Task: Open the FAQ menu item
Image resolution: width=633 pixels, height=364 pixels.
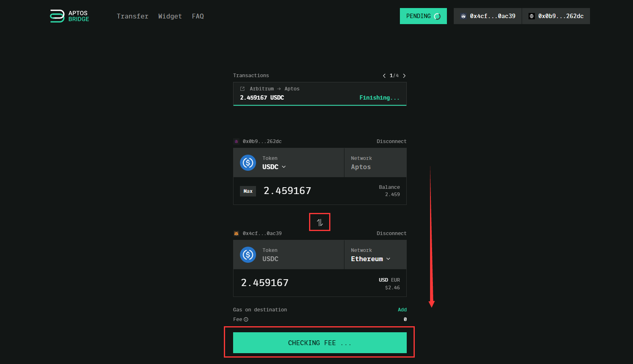Action: tap(198, 16)
